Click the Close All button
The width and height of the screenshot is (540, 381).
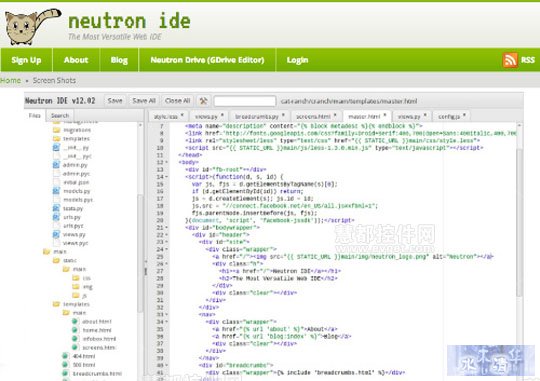pos(177,101)
